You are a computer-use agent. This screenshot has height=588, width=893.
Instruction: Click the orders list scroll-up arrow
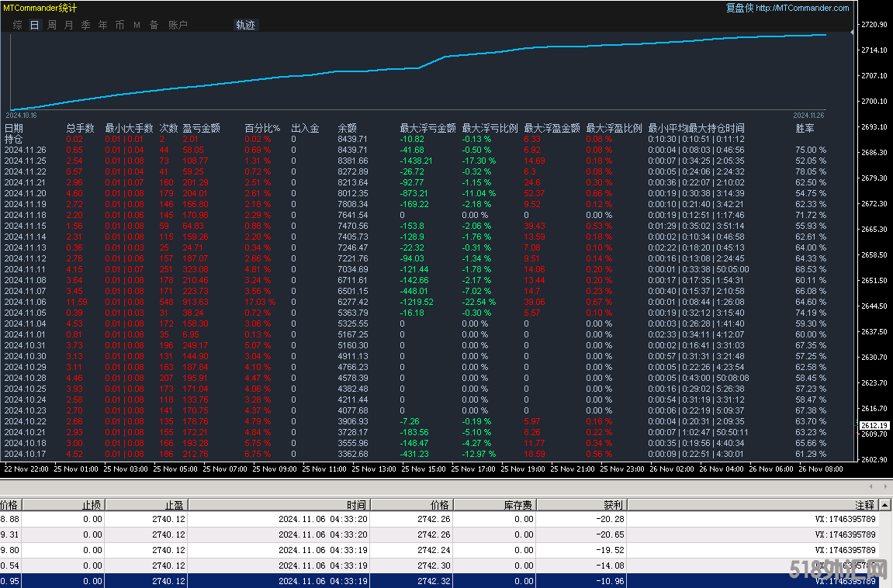886,504
